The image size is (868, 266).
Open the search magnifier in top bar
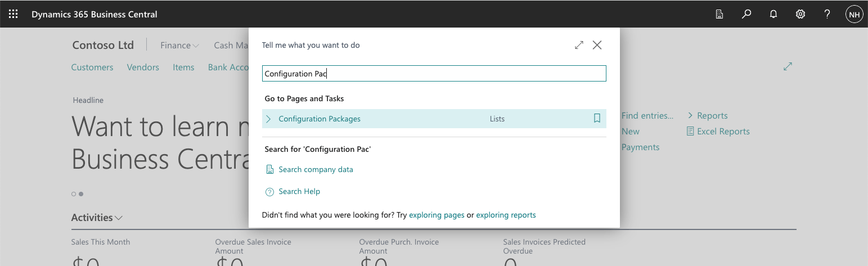(746, 15)
